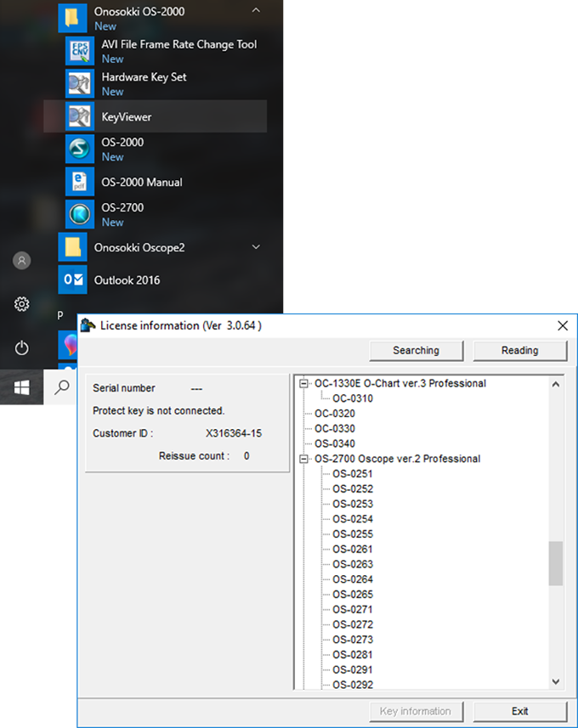The image size is (578, 728).
Task: Open Outlook 2016 icon
Action: click(x=72, y=280)
